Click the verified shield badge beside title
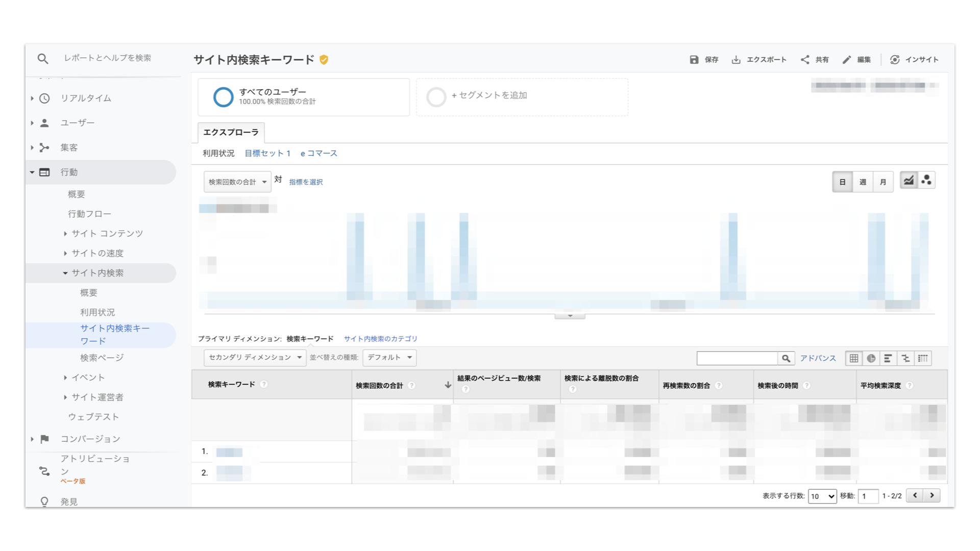 coord(324,60)
